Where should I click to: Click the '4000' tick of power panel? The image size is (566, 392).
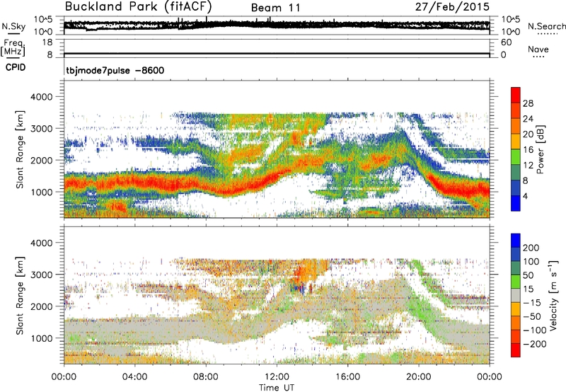(42, 97)
